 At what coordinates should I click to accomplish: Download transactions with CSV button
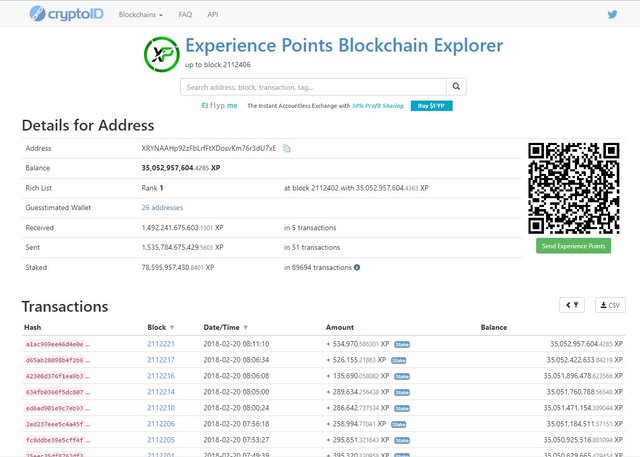point(610,305)
